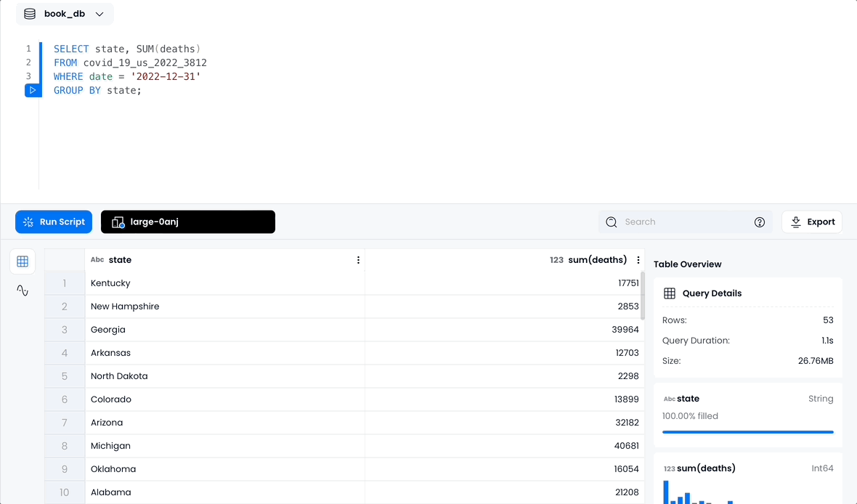The width and height of the screenshot is (857, 504).
Task: Click the Query Duration value 1.1s
Action: tap(827, 341)
